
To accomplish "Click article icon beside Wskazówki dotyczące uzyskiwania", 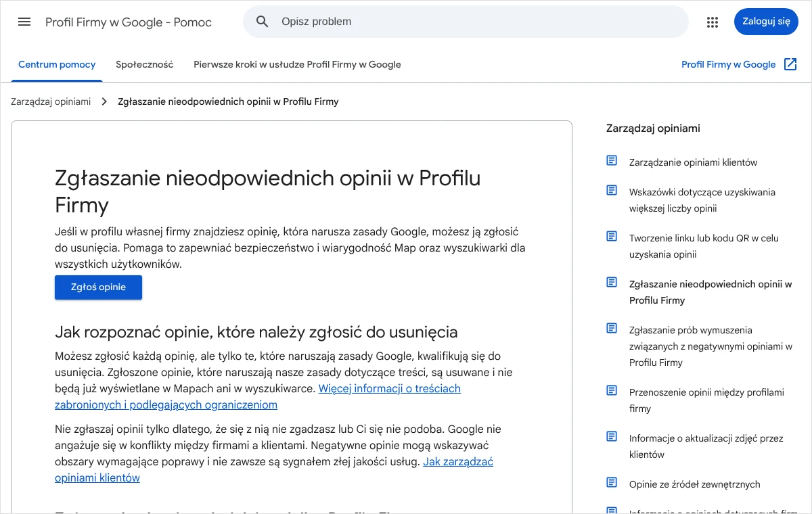I will (x=612, y=191).
